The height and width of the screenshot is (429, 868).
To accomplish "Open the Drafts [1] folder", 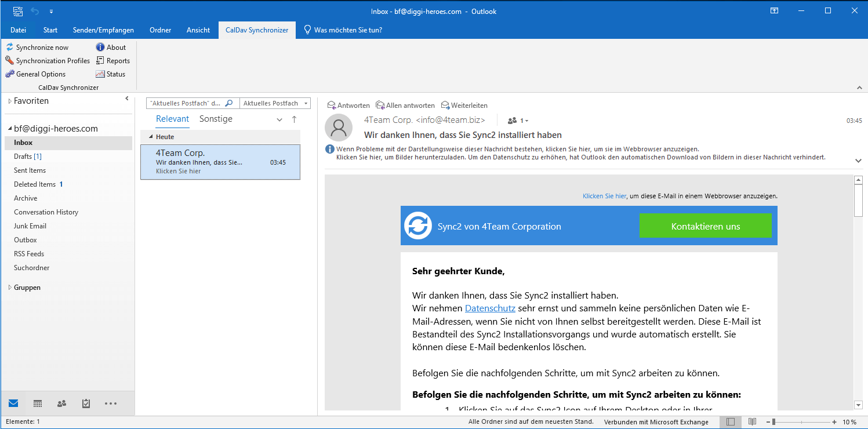I will pos(28,157).
